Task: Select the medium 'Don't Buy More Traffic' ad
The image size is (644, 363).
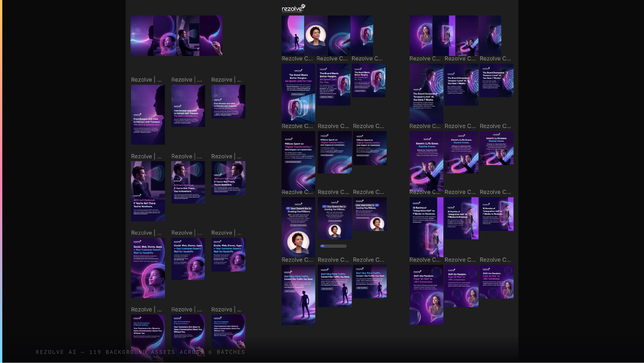Action: [335, 286]
